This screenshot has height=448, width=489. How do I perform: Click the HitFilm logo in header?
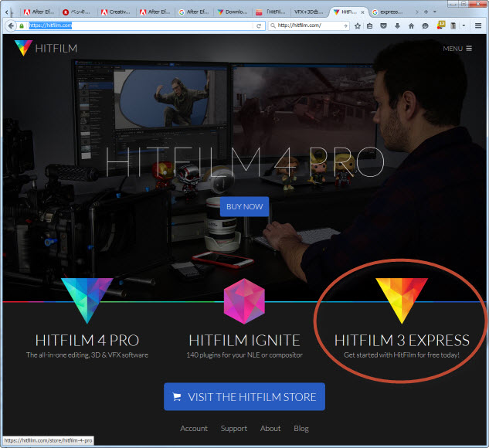tap(46, 48)
